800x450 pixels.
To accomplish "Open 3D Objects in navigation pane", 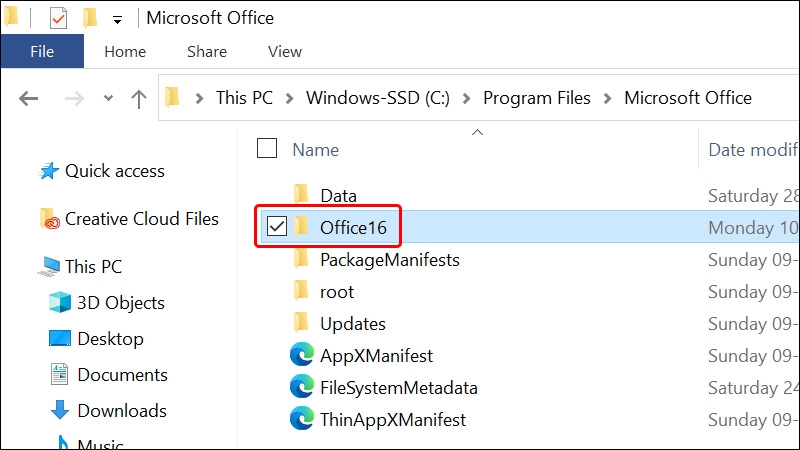I will tap(121, 303).
